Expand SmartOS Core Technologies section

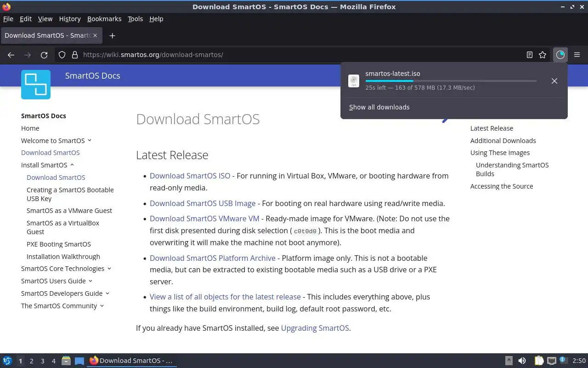click(109, 269)
